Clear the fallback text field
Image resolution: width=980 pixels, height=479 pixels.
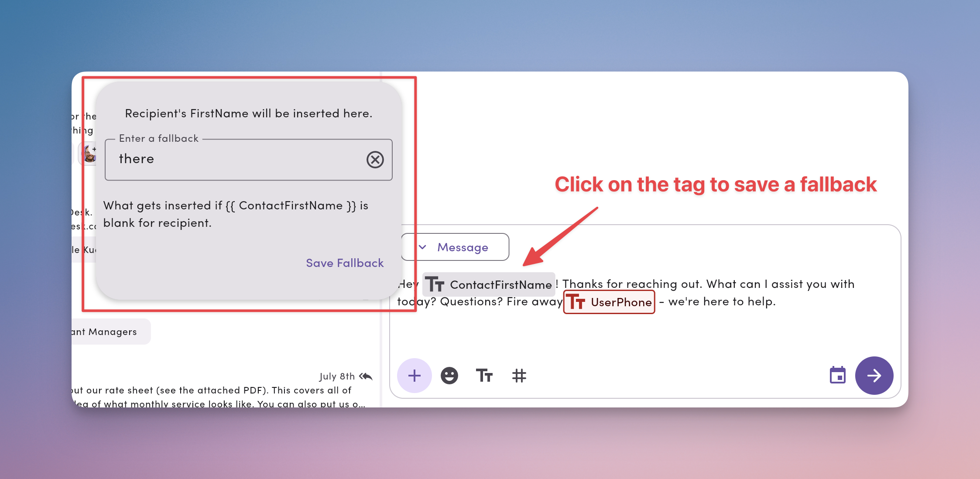click(375, 160)
